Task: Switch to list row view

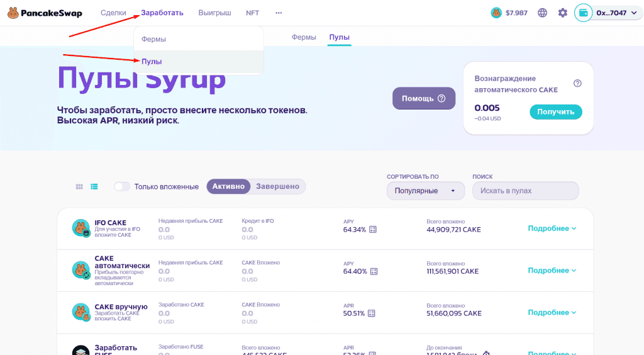Action: tap(94, 186)
